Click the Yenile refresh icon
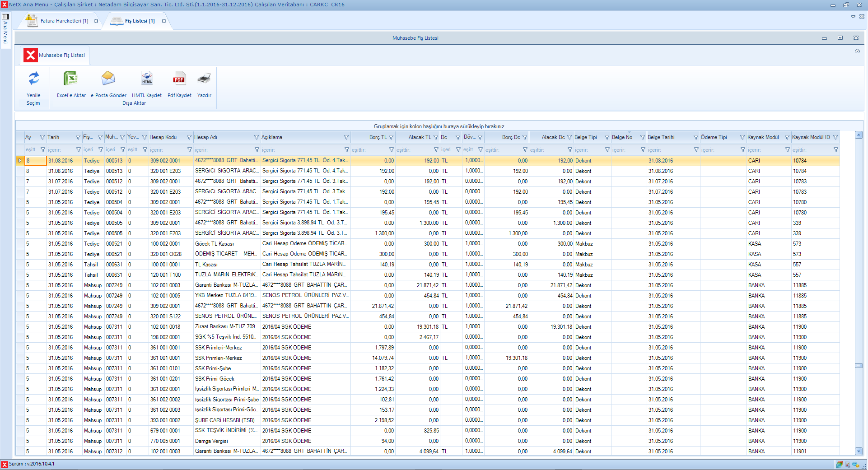Viewport: 868px width, 470px height. [33, 79]
